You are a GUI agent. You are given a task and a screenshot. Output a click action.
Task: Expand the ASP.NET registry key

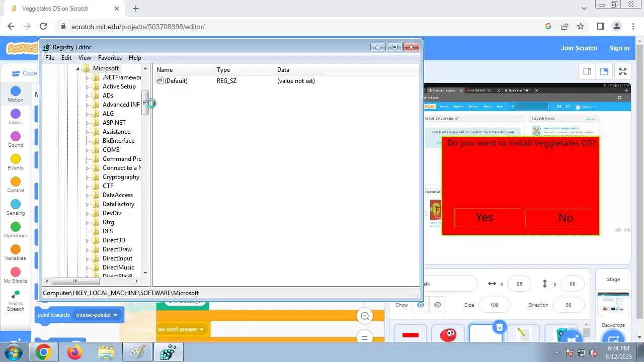tap(87, 123)
